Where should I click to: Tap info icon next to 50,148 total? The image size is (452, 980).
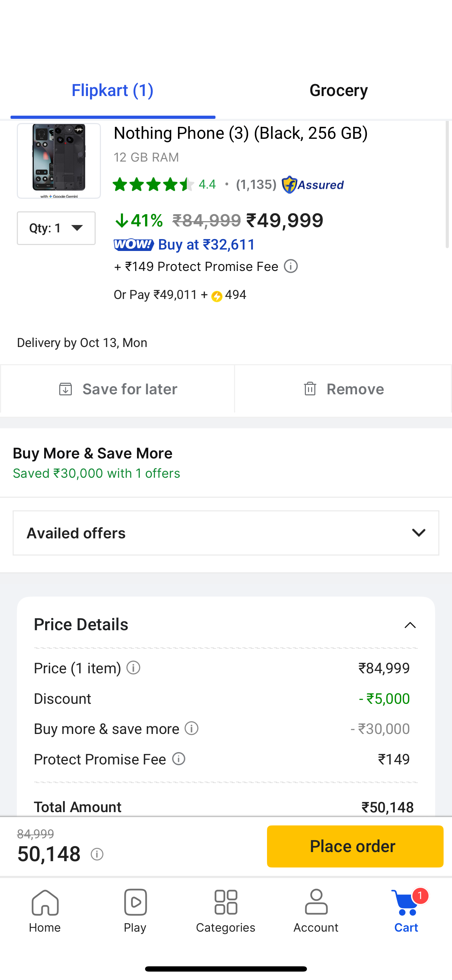point(97,854)
